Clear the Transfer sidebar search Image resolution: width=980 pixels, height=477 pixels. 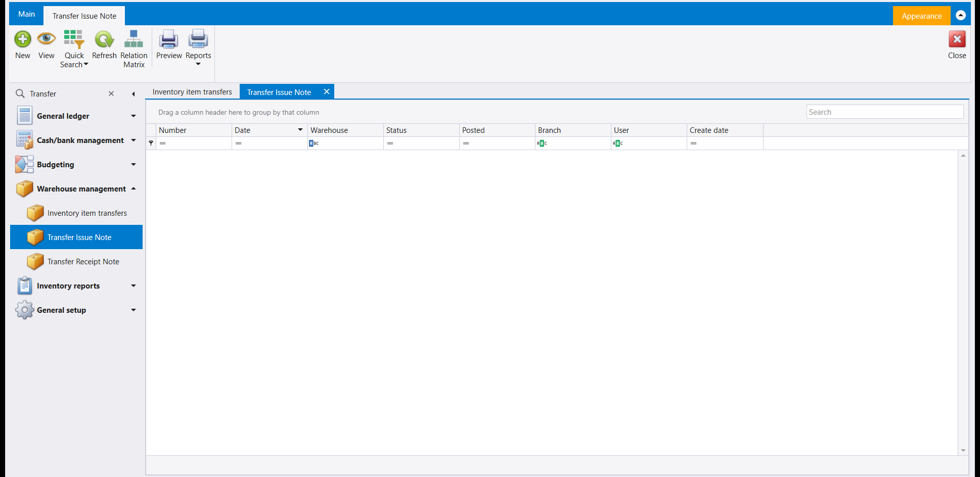(x=111, y=93)
